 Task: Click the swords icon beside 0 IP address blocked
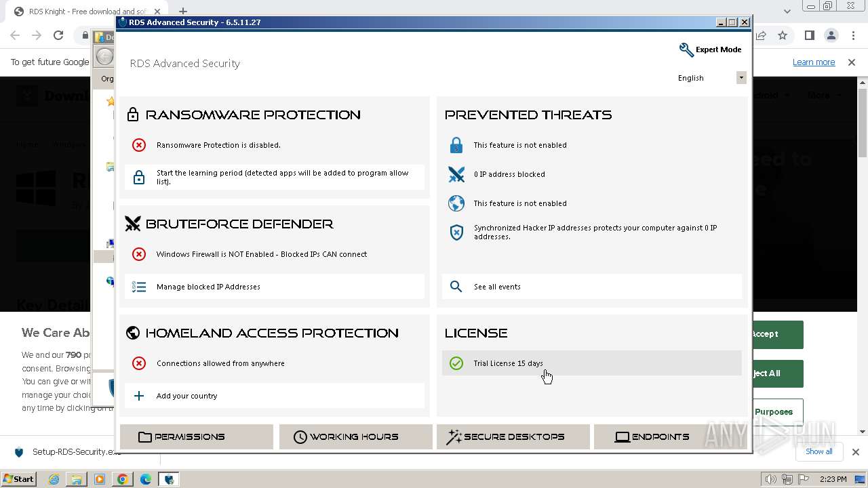pos(456,174)
